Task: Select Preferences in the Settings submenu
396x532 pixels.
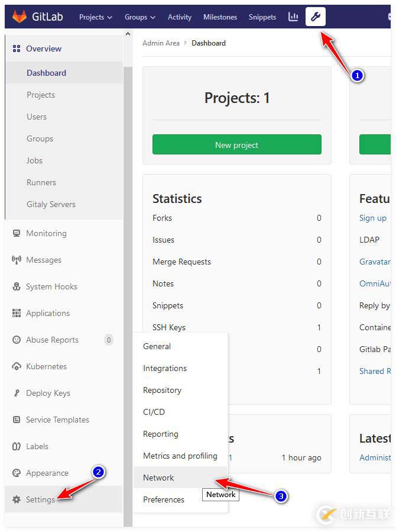Action: [x=164, y=499]
